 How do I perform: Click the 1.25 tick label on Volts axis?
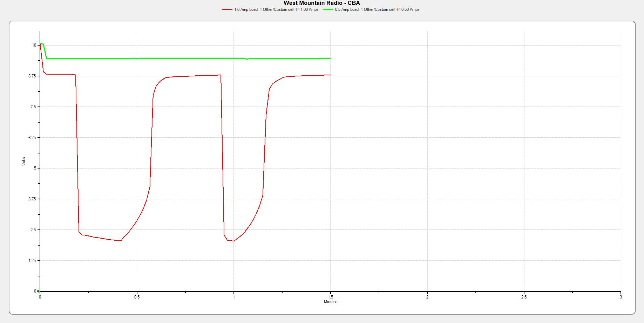(x=32, y=261)
